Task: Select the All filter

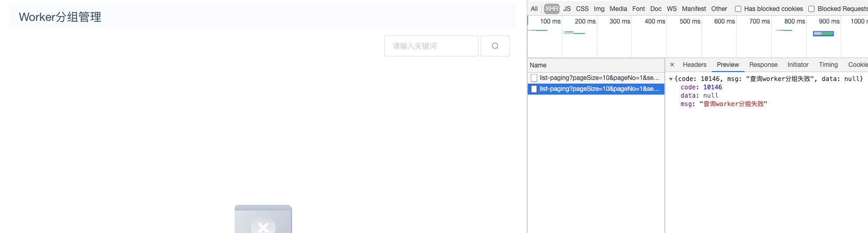Action: 534,9
